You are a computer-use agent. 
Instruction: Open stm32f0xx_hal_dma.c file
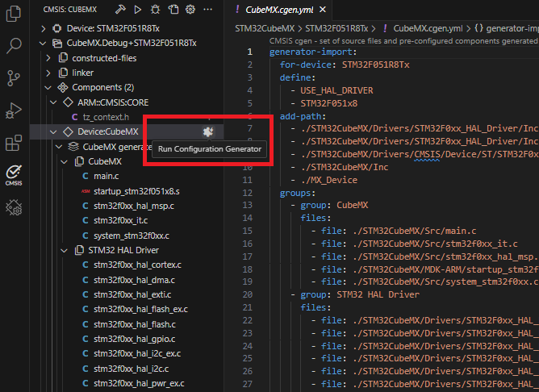tap(134, 281)
